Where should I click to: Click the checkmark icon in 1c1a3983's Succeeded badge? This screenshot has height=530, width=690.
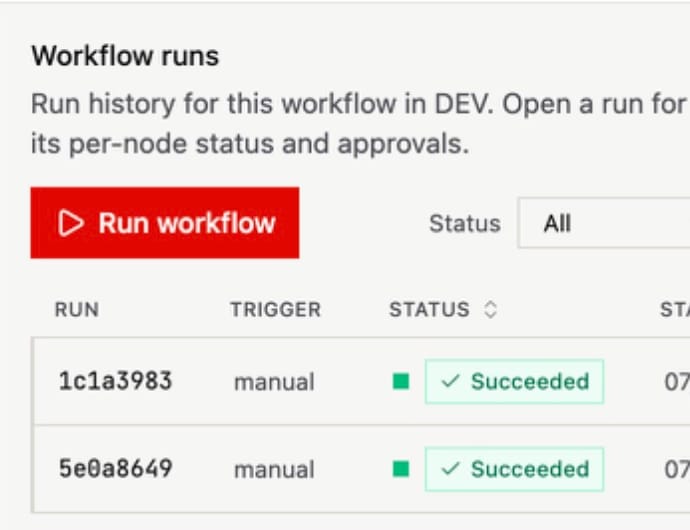451,381
